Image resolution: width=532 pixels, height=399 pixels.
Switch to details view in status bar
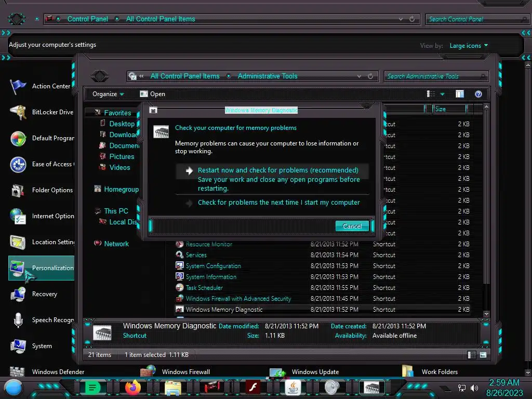point(472,355)
